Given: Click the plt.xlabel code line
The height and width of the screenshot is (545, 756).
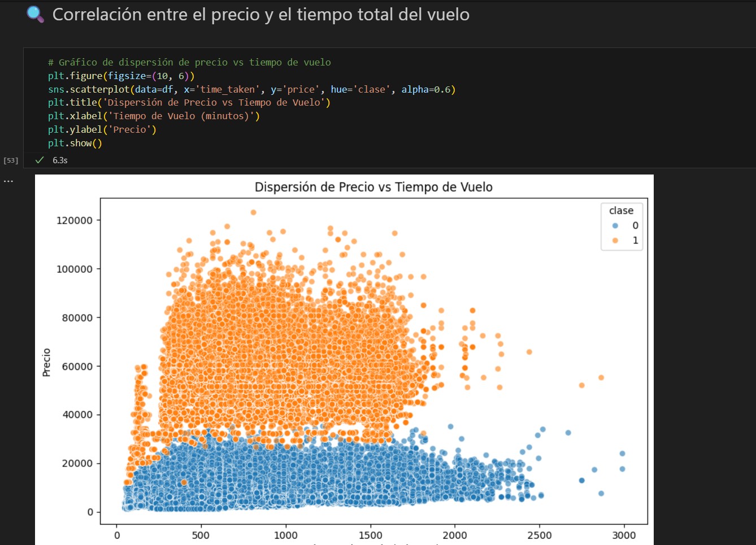Looking at the screenshot, I should click(x=154, y=116).
